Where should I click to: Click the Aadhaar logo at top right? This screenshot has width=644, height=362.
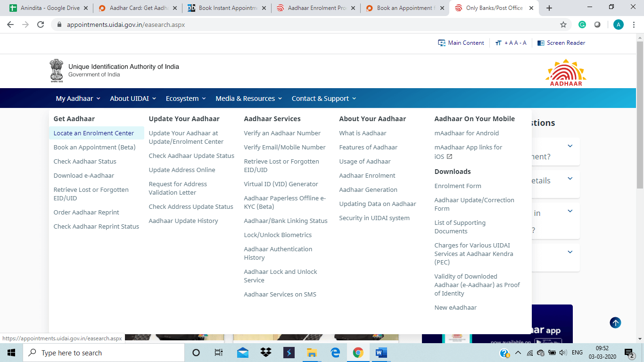(x=566, y=73)
